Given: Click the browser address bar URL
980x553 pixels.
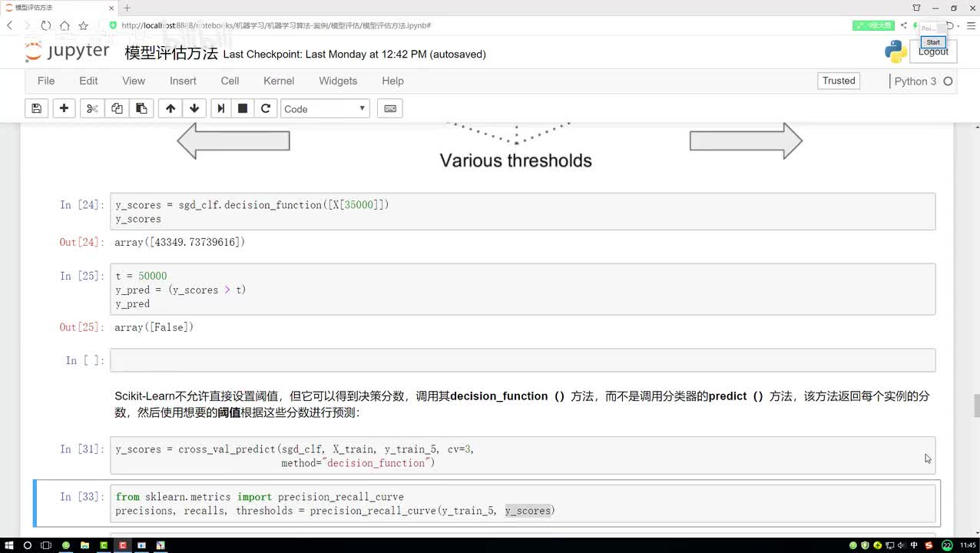Looking at the screenshot, I should 276,25.
